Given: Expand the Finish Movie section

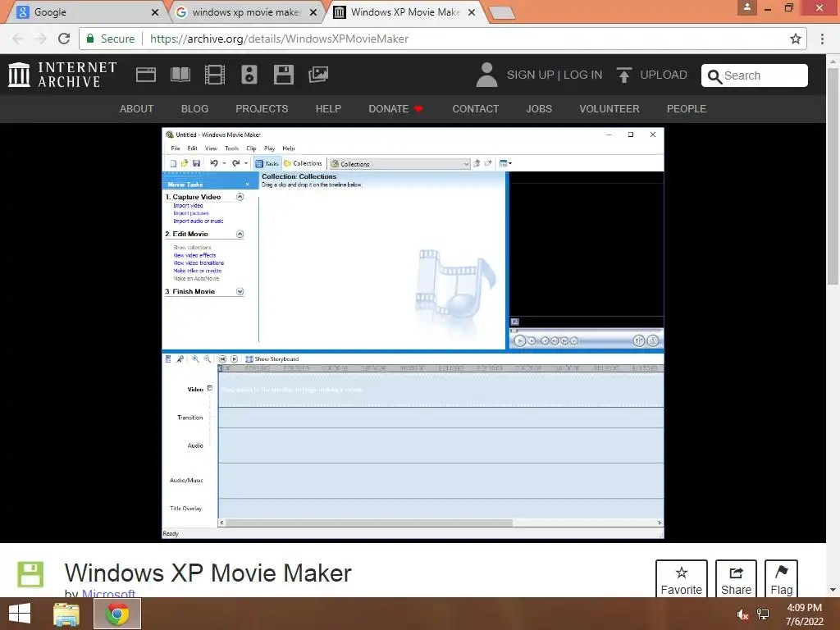Looking at the screenshot, I should (x=240, y=291).
